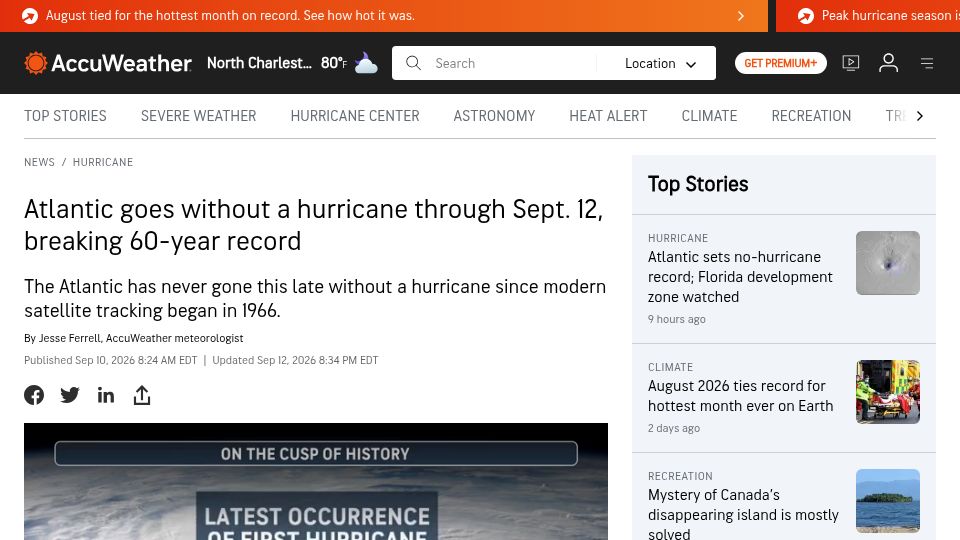Image resolution: width=960 pixels, height=540 pixels.
Task: Click the article headline about Atlantic hurricane record
Action: tap(313, 225)
